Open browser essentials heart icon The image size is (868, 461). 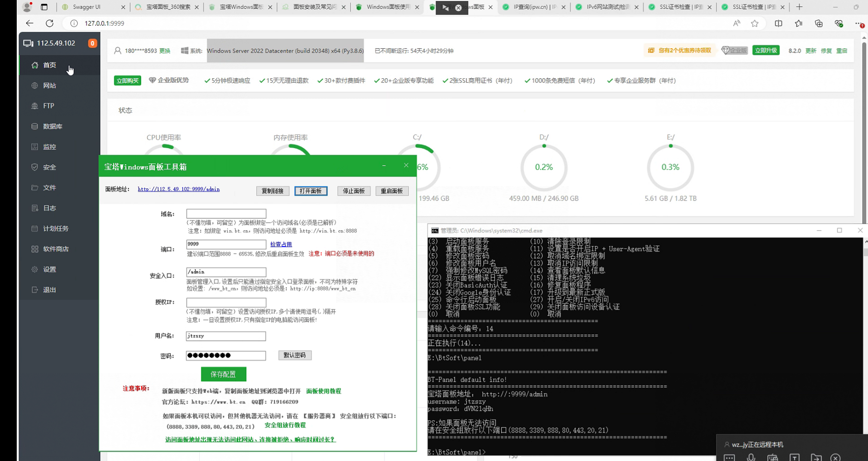(839, 23)
